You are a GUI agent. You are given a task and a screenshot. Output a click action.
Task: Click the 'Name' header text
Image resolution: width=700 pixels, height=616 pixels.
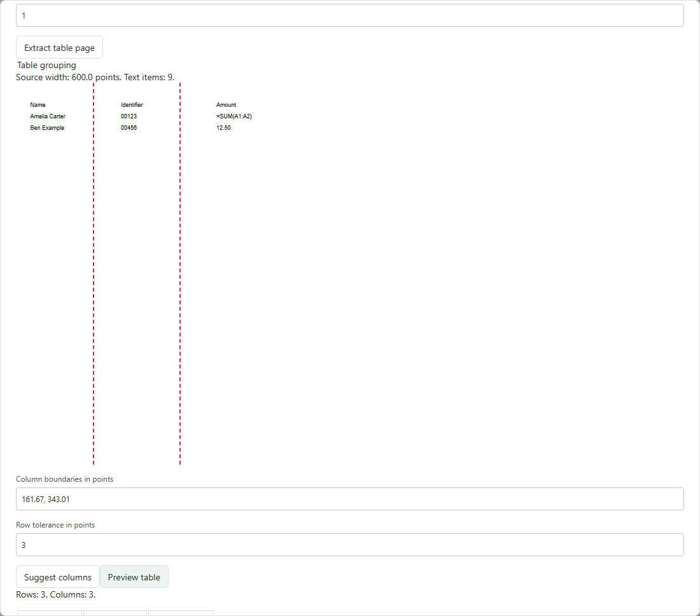pyautogui.click(x=38, y=105)
